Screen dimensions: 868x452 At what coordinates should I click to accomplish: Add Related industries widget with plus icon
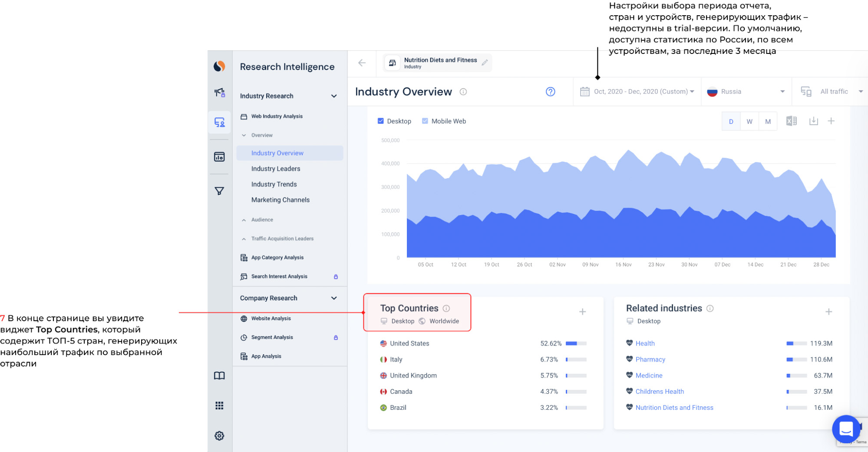click(829, 312)
